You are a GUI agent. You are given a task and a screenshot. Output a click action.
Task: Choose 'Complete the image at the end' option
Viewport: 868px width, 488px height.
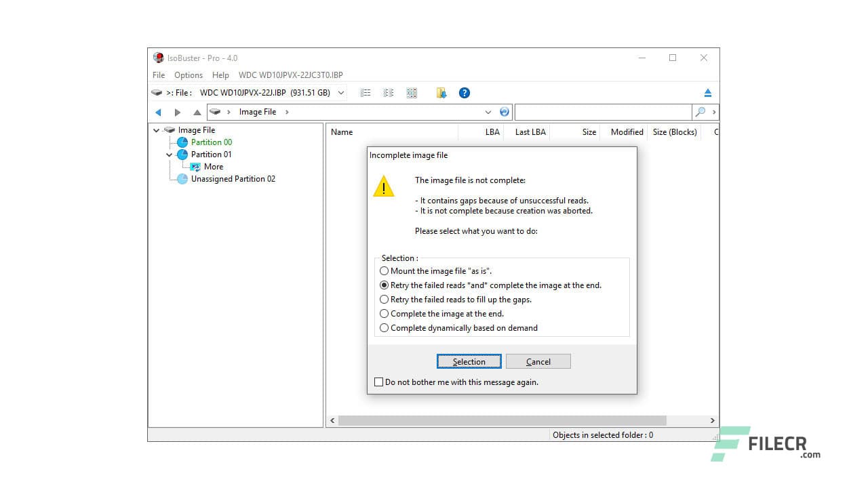click(x=384, y=313)
